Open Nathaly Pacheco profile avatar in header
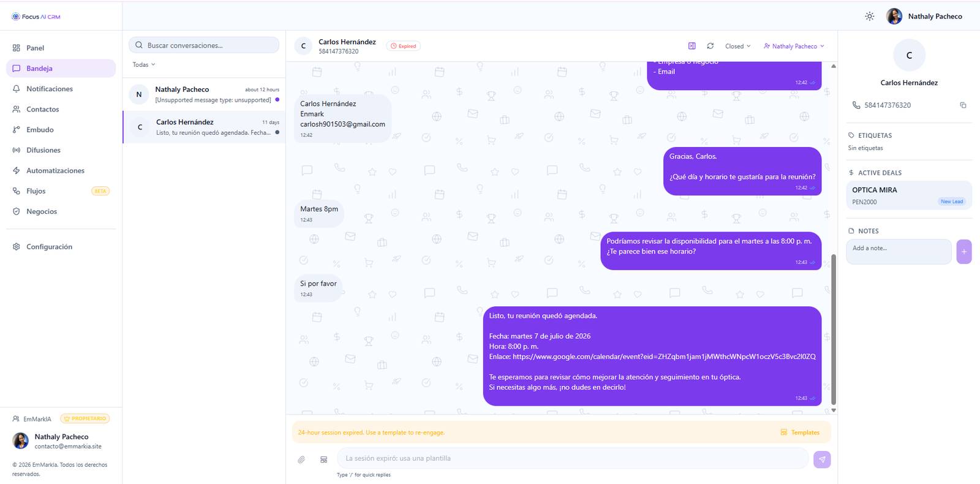The image size is (980, 484). point(894,17)
